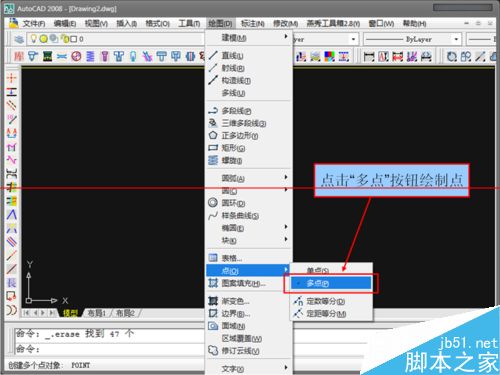Click the blue angle-shaped icon in the left toolbar
This screenshot has height=375, width=500.
click(x=12, y=215)
